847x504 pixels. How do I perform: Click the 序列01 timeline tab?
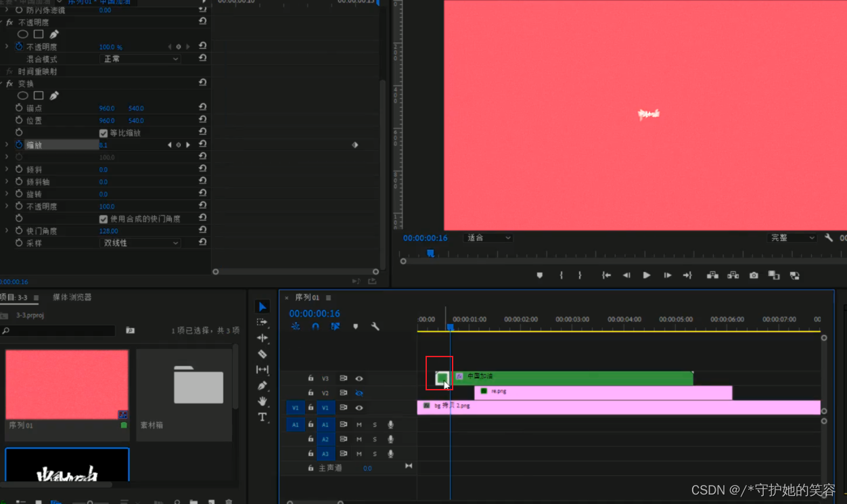307,298
